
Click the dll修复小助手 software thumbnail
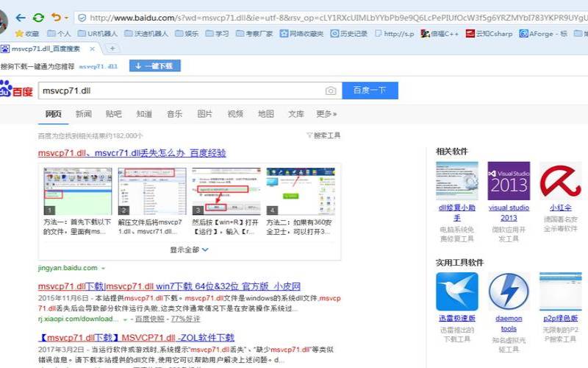pyautogui.click(x=457, y=180)
